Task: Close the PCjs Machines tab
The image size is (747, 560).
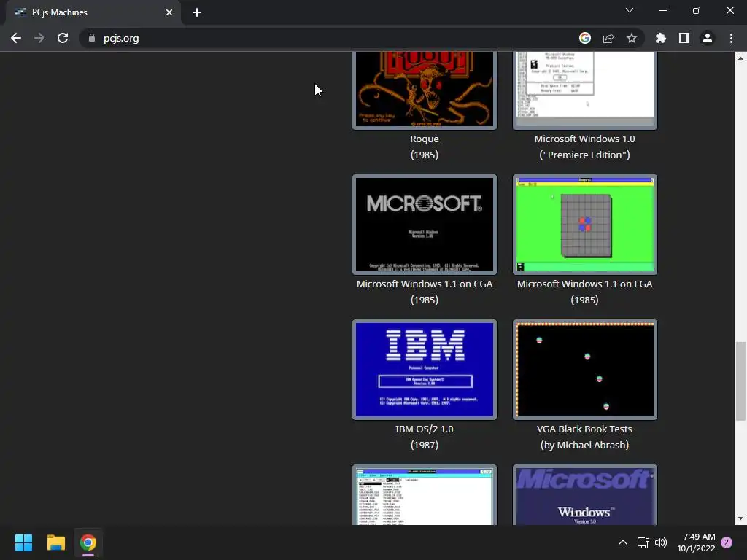Action: (x=169, y=12)
